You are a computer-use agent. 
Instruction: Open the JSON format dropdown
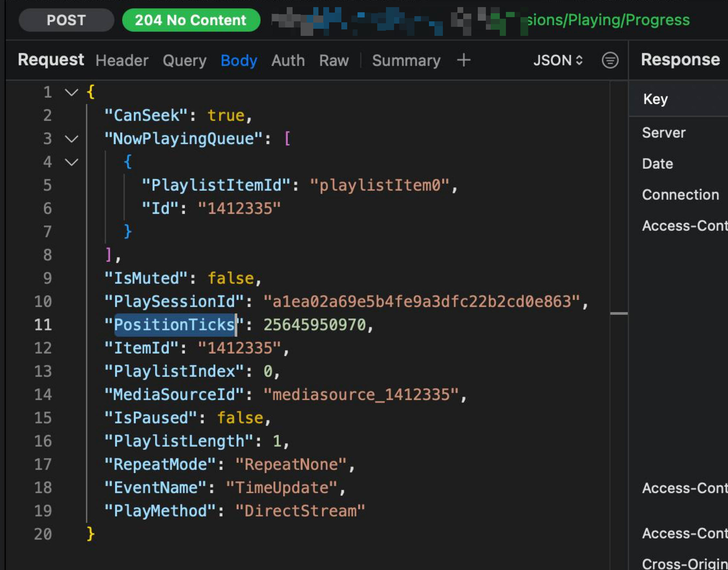pyautogui.click(x=558, y=60)
